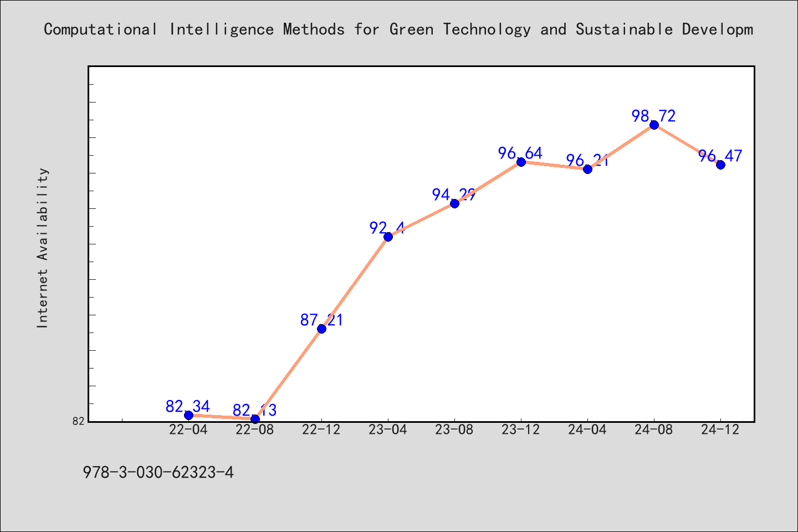Select the data point at 23-08

pos(454,203)
